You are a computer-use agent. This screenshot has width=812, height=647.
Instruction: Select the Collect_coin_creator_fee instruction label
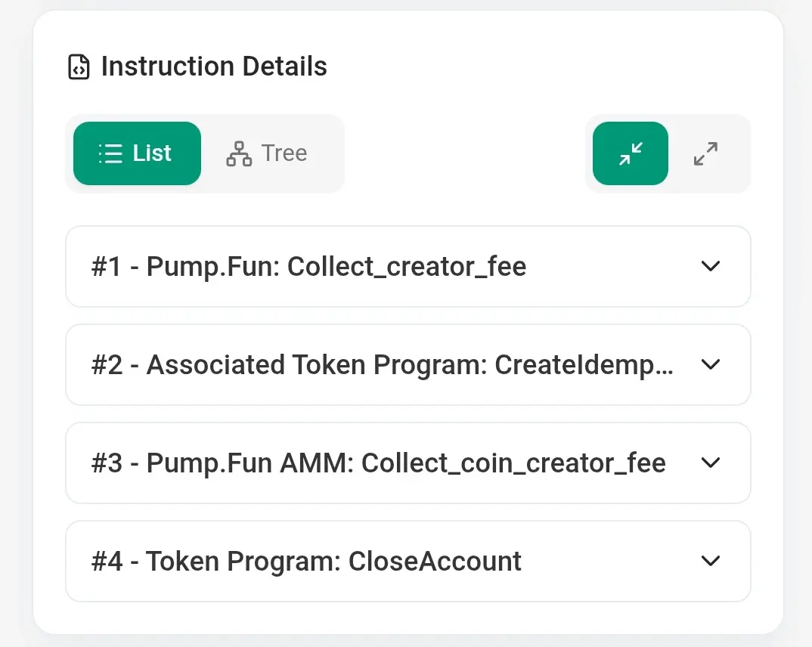513,463
